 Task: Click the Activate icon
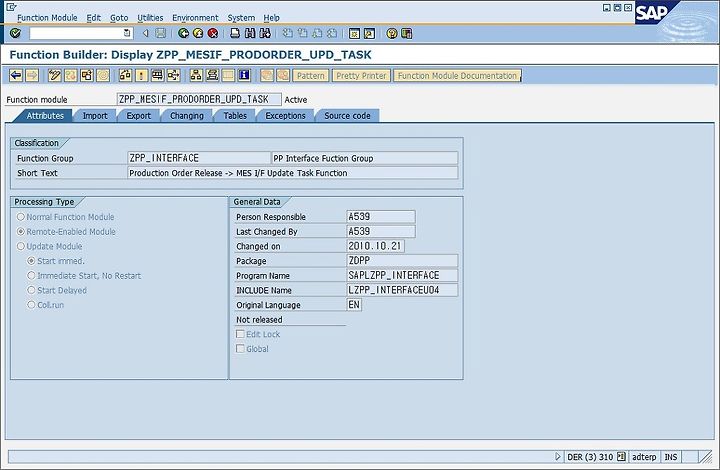click(x=141, y=75)
